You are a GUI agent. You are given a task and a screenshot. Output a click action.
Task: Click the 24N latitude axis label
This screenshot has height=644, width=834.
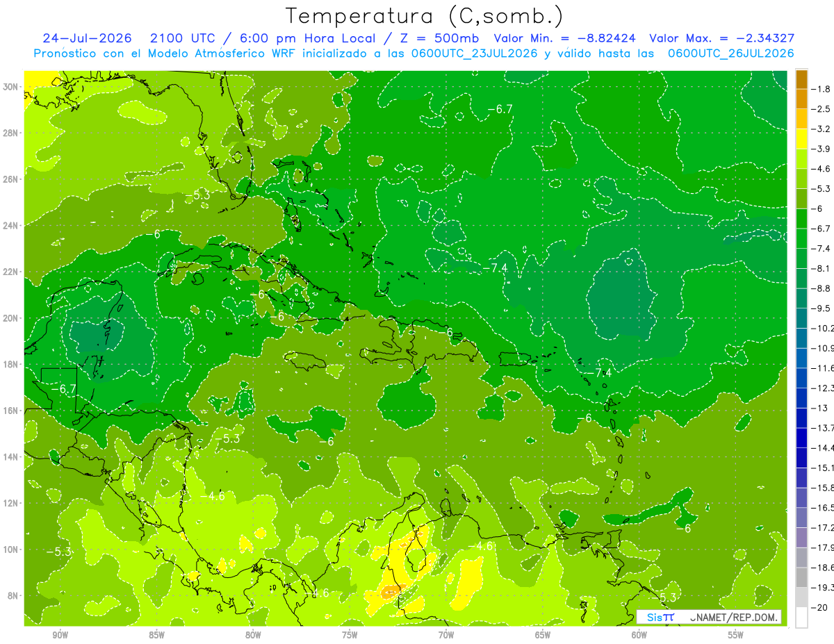[x=11, y=226]
